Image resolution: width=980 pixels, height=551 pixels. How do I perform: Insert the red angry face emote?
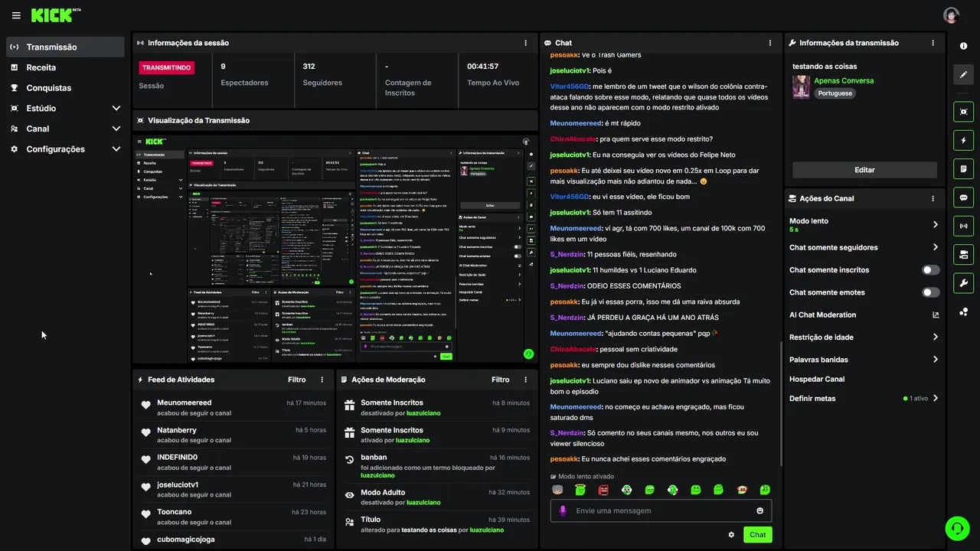[x=603, y=490]
